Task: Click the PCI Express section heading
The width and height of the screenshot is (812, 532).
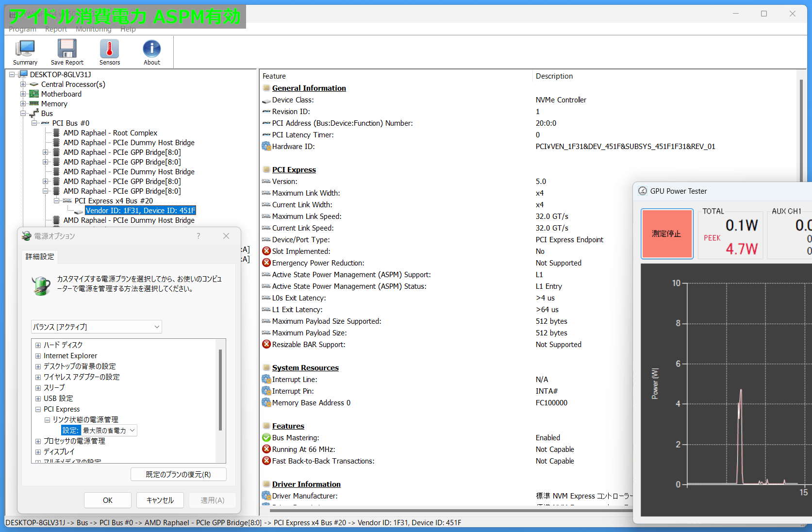Action: (x=294, y=170)
